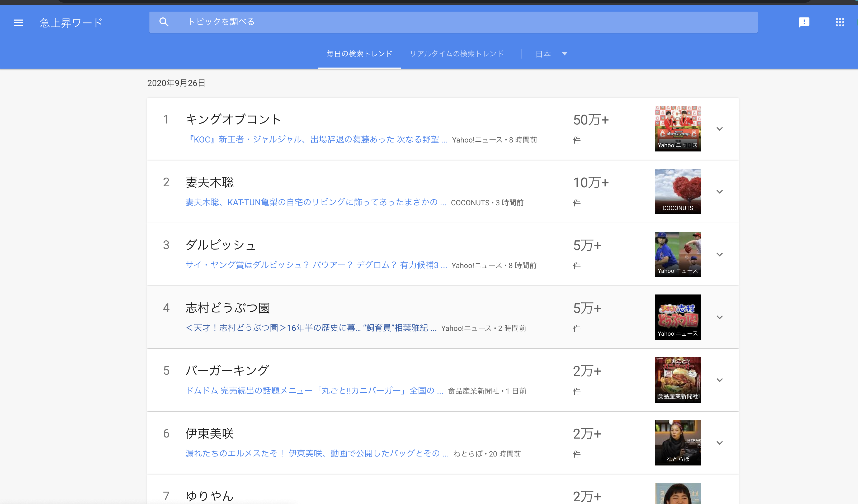Click the COCONUTS heart tree thumbnail
Screen dimensions: 858x504
coord(677,191)
